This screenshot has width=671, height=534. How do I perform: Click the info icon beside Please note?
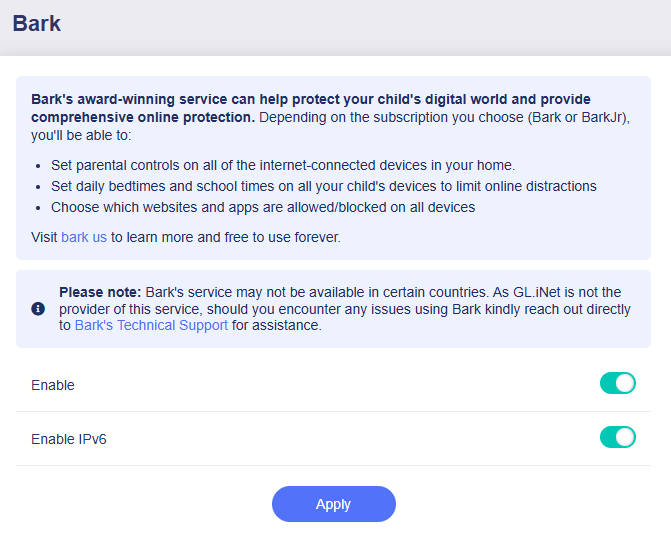pos(38,309)
